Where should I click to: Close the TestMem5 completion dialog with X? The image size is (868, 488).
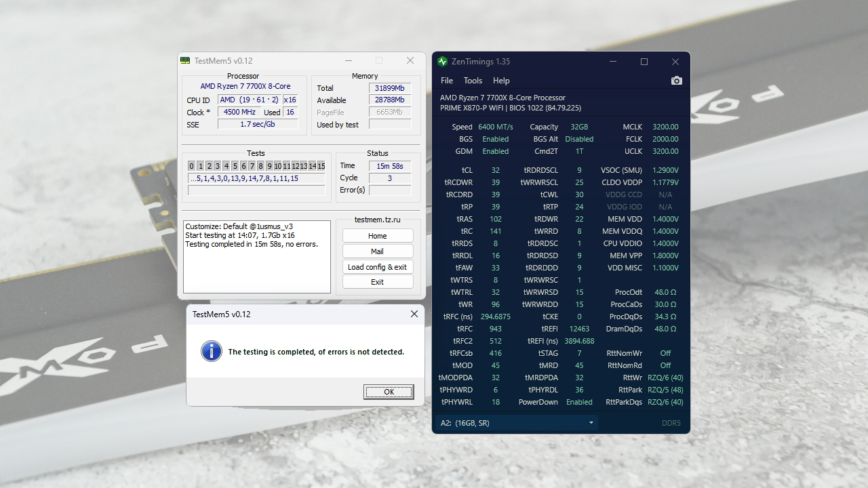(x=414, y=314)
